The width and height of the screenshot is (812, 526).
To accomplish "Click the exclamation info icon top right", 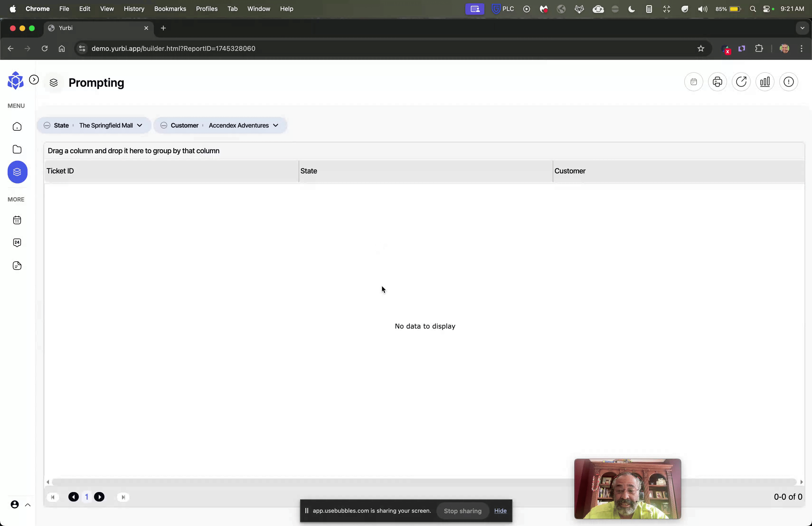I will (788, 82).
